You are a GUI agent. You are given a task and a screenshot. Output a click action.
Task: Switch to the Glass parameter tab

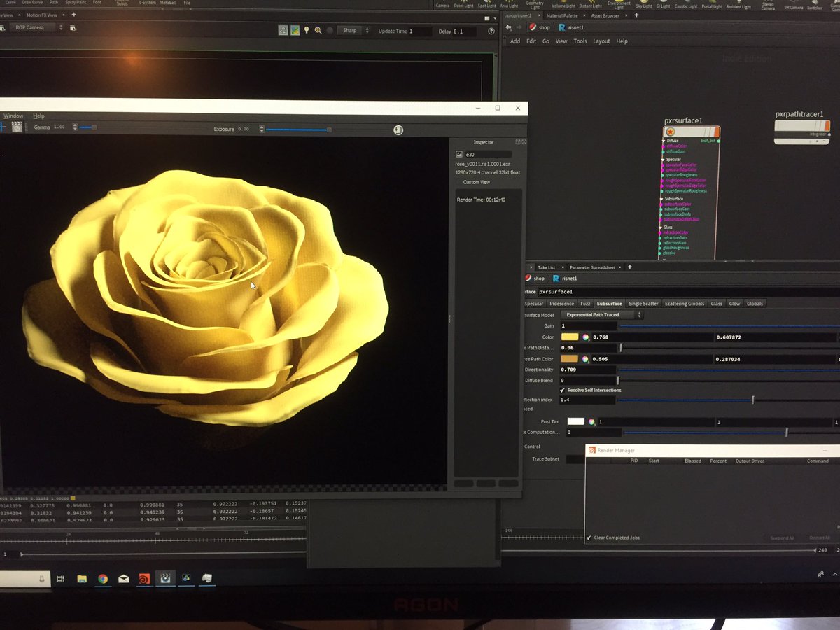(716, 304)
